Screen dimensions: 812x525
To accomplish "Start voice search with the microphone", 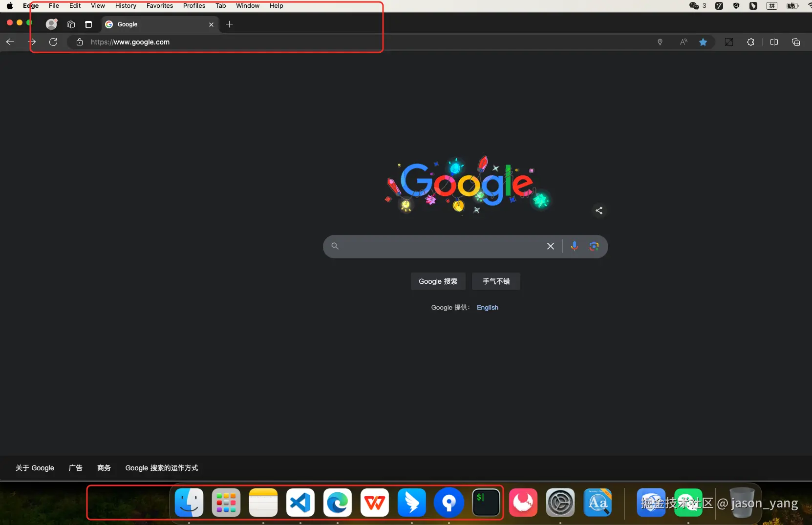I will coord(575,246).
